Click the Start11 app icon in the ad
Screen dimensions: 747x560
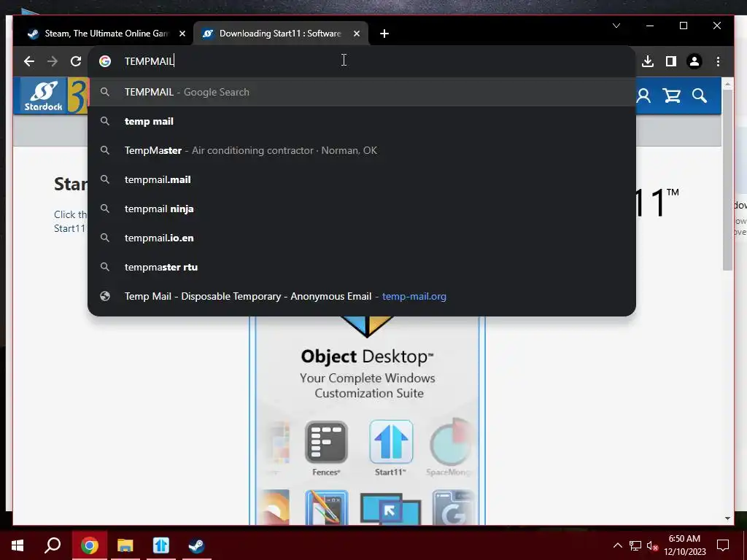click(391, 443)
